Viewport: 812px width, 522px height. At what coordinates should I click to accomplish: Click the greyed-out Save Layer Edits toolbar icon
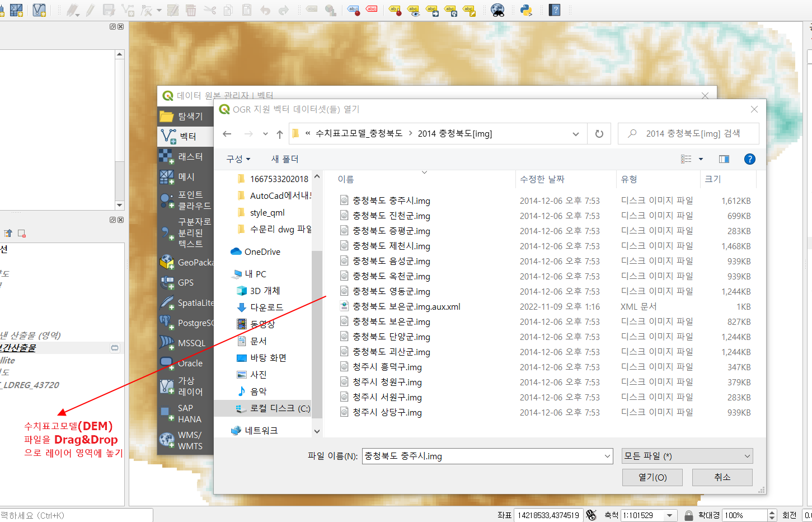(x=109, y=10)
